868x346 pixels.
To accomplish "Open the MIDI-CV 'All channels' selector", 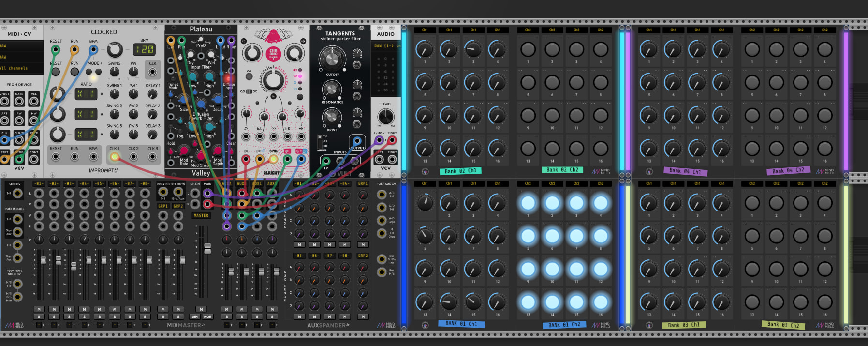I will point(21,68).
